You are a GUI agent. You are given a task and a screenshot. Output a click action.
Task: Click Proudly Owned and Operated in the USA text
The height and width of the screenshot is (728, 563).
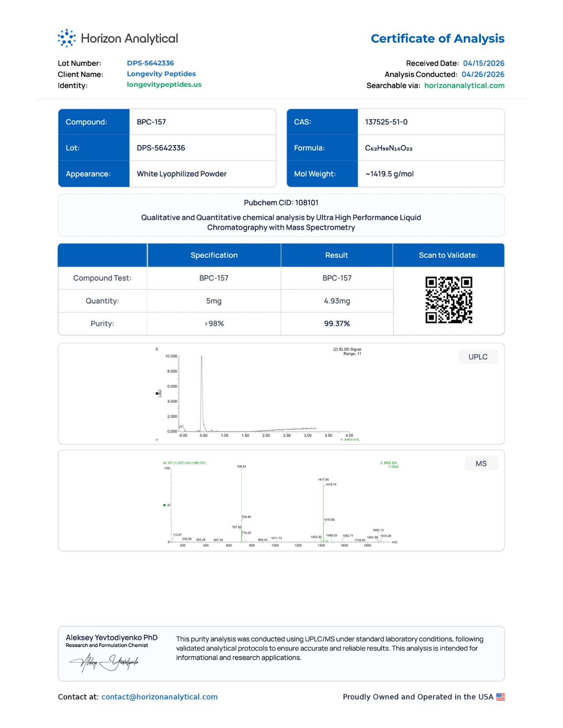coord(418,697)
